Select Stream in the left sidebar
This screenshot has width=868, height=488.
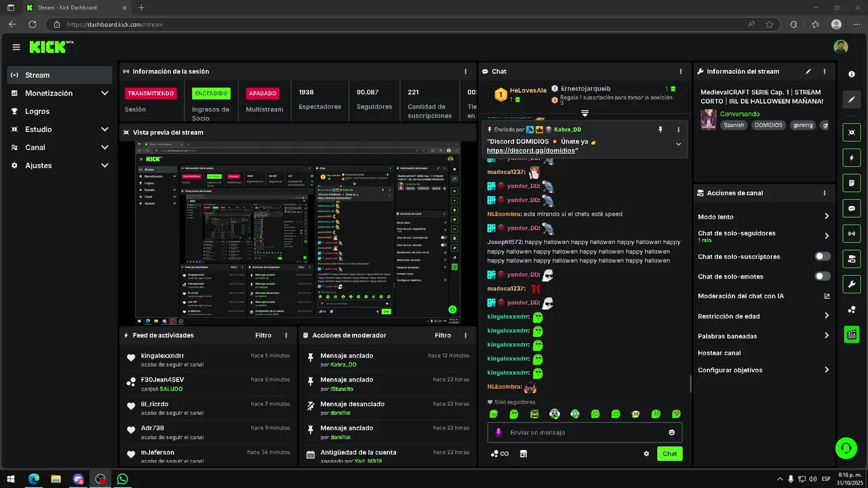coord(60,75)
